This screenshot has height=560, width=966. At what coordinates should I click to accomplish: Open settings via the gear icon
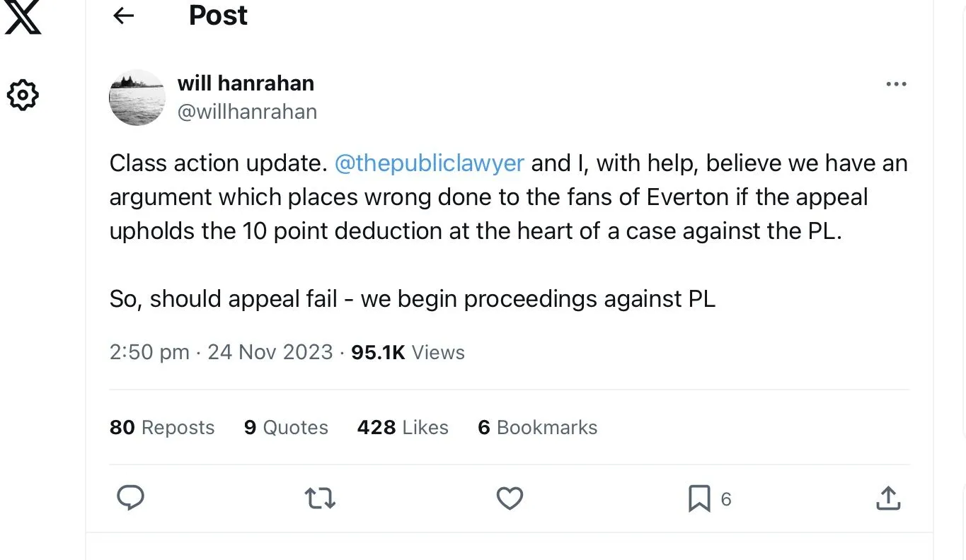(x=22, y=95)
